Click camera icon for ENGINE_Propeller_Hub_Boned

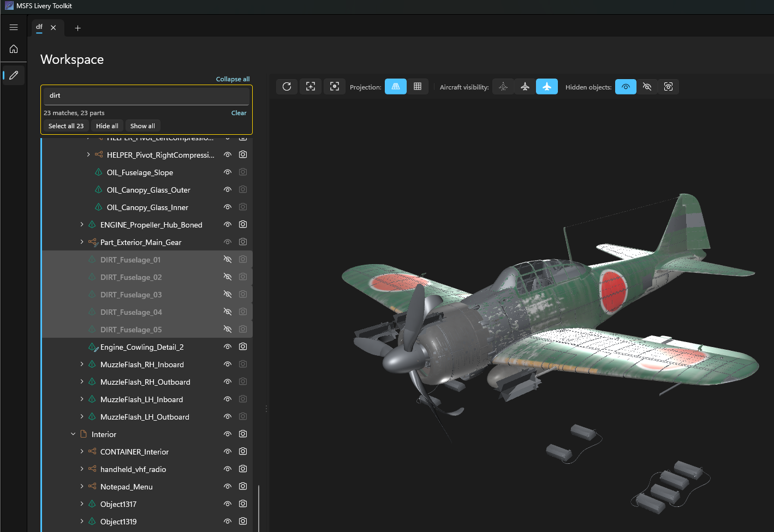pos(243,224)
